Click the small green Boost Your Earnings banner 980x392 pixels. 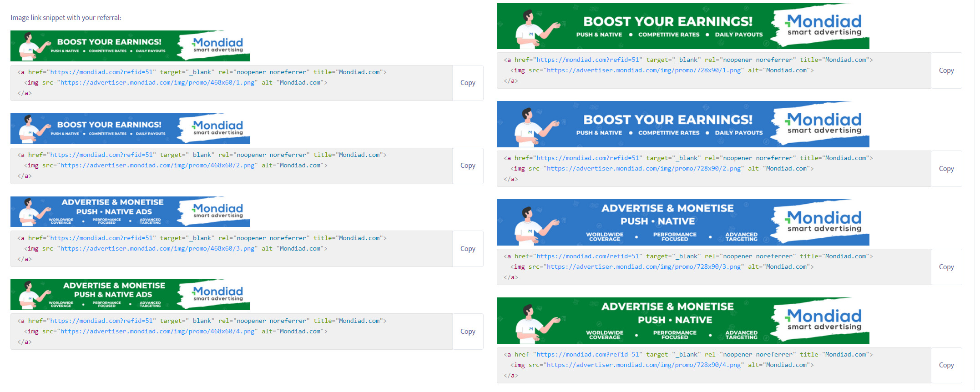[130, 46]
